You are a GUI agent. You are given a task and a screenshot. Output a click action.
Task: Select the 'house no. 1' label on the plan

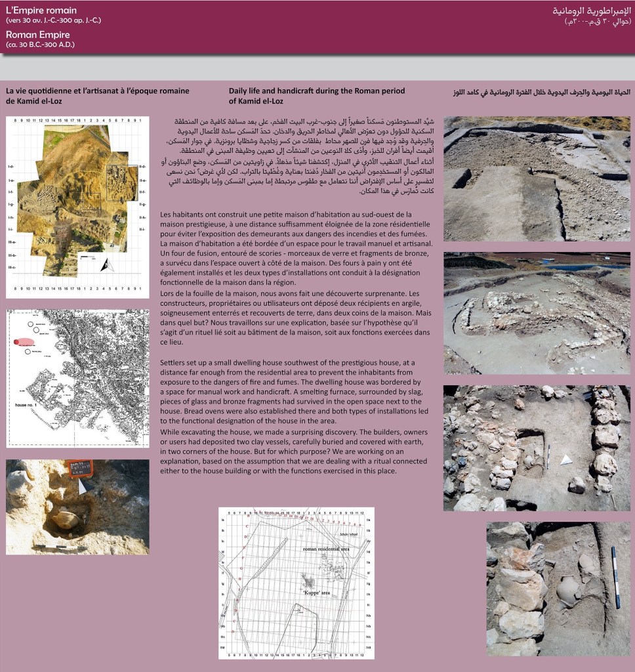(x=25, y=405)
